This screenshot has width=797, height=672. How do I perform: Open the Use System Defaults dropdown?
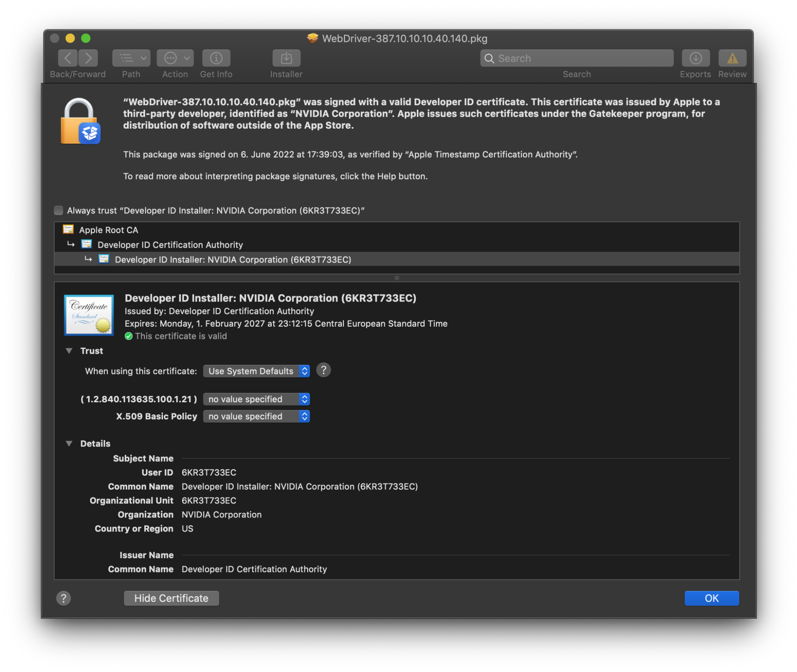pos(256,371)
